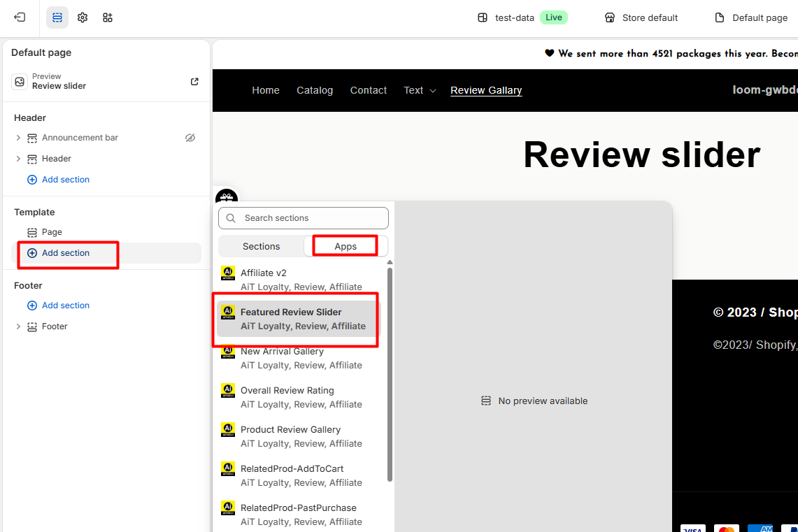Click the gift rewards widget icon
The height and width of the screenshot is (532, 798).
(227, 199)
